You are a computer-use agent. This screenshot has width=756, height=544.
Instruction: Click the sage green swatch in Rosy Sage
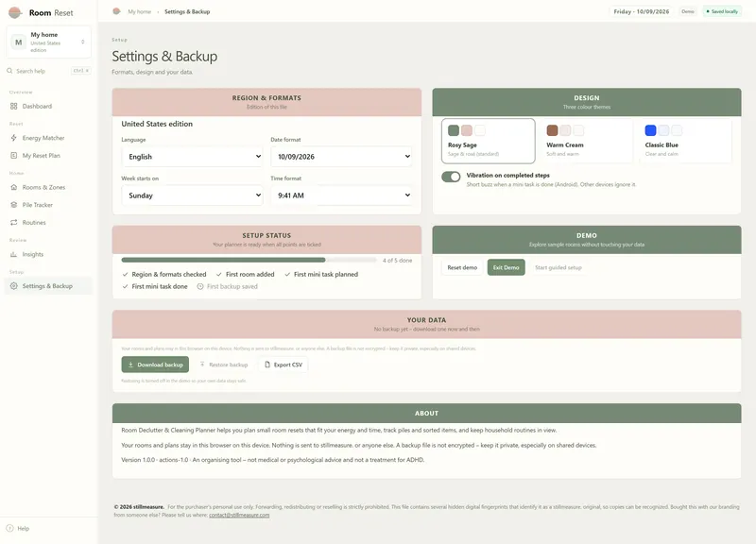pyautogui.click(x=454, y=130)
